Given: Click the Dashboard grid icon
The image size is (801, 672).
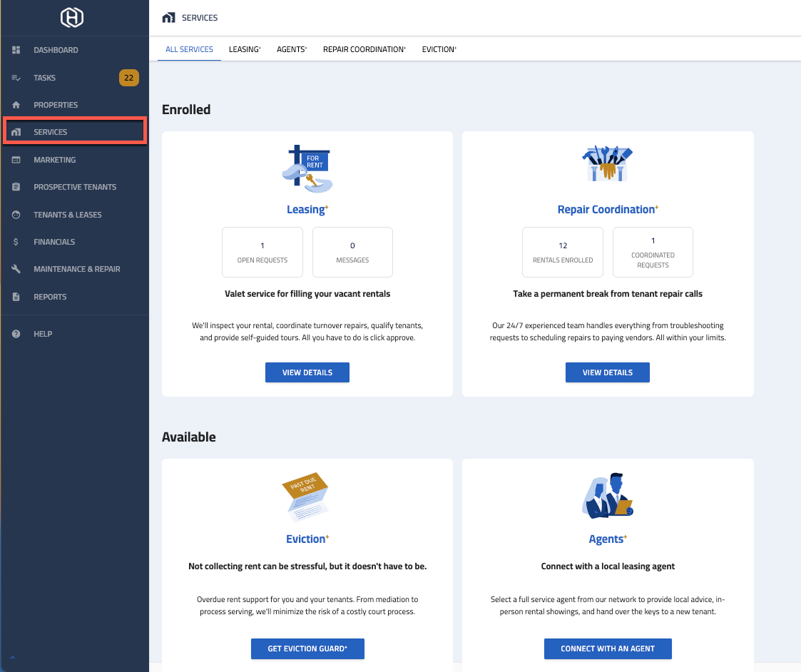Looking at the screenshot, I should click(x=16, y=50).
